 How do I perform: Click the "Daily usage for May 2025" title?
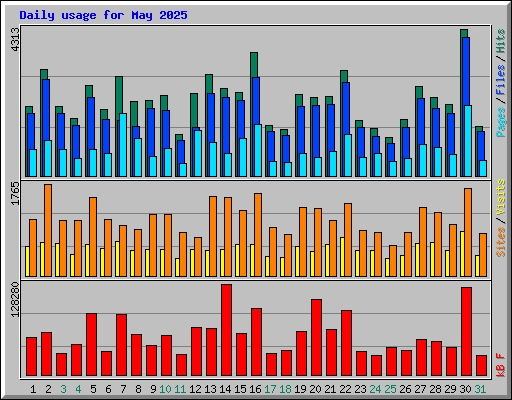(x=103, y=15)
